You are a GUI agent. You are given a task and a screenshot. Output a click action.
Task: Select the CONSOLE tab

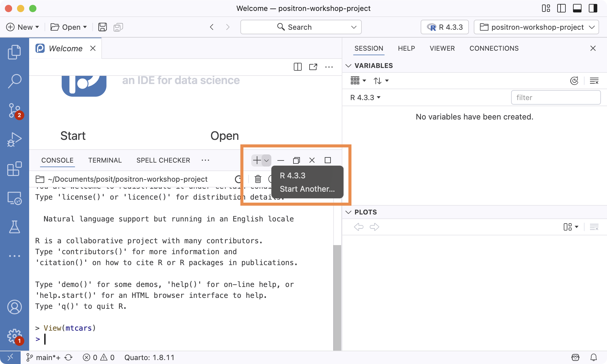pos(57,160)
